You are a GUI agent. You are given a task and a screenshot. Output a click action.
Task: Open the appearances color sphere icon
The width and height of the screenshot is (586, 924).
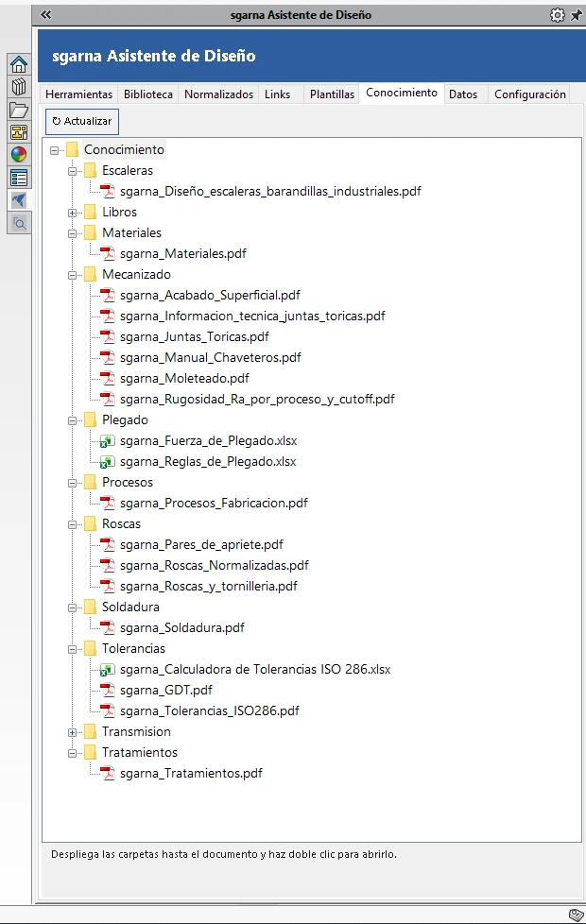(19, 154)
